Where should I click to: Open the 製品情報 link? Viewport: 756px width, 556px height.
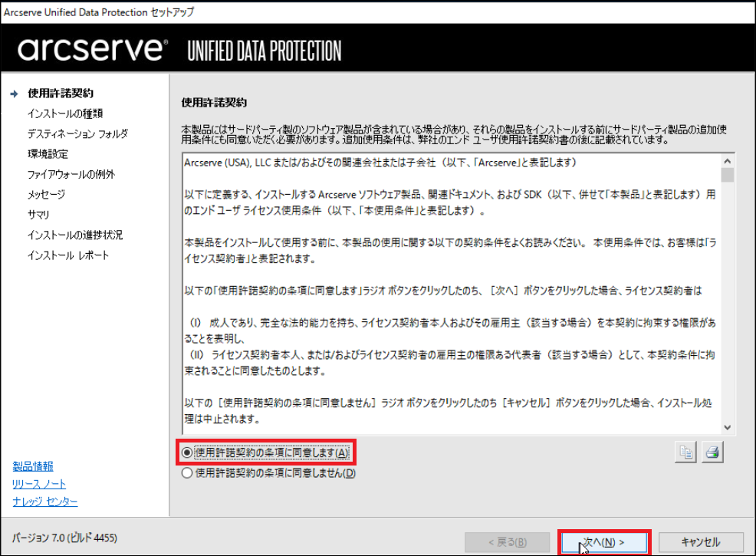coord(33,466)
